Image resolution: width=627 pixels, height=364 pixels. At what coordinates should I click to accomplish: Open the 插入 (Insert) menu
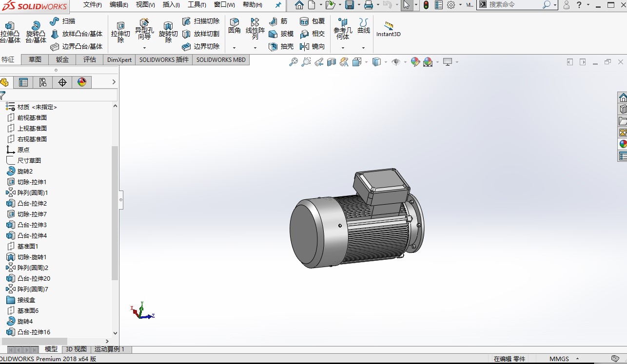[x=171, y=5]
